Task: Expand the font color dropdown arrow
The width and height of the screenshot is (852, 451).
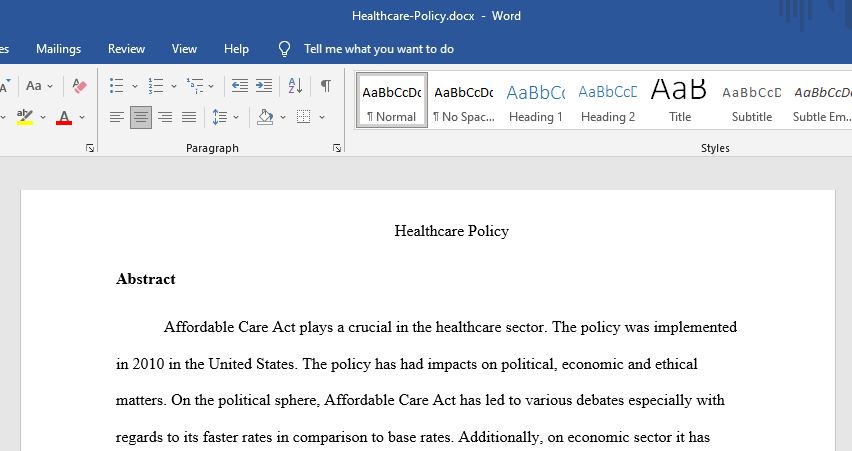Action: click(x=82, y=117)
